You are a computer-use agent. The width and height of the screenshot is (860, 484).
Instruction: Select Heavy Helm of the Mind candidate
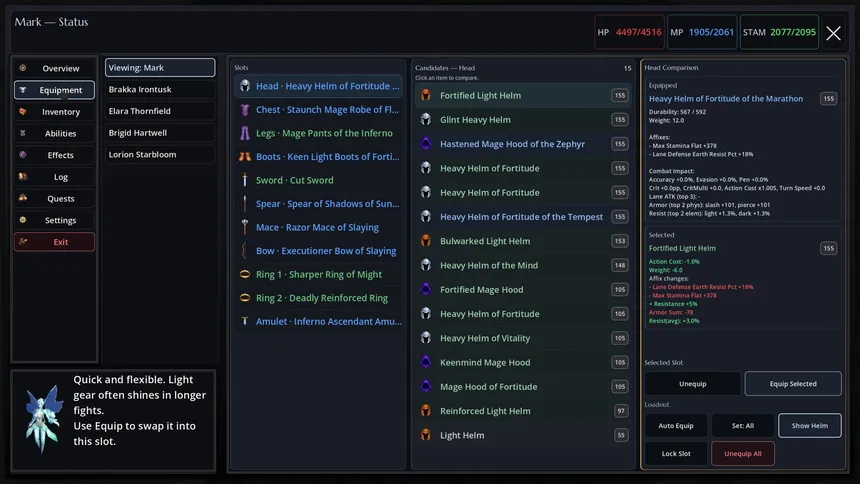click(x=522, y=265)
